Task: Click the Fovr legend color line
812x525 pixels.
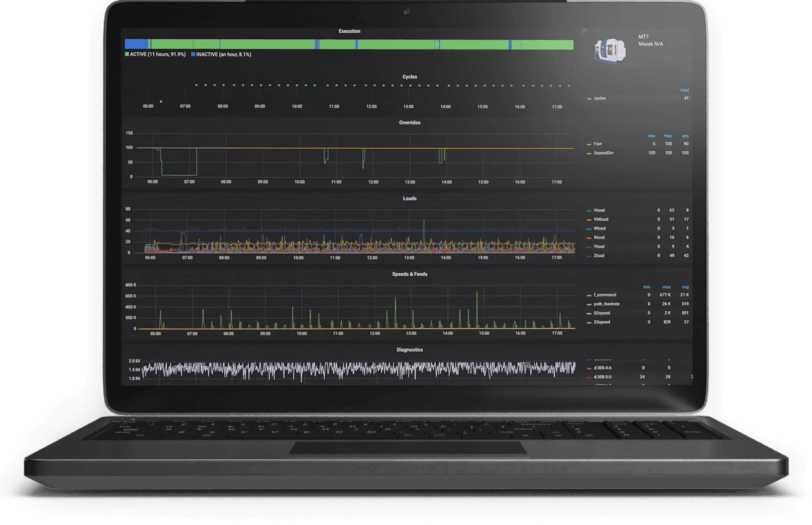Action: [x=589, y=144]
